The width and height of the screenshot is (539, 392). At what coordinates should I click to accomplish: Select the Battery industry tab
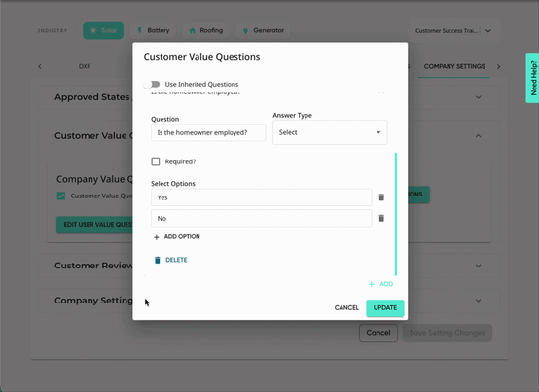click(x=153, y=30)
